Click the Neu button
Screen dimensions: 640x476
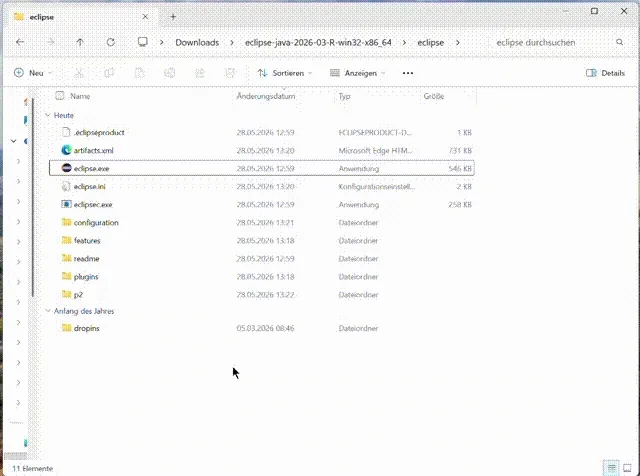point(33,73)
